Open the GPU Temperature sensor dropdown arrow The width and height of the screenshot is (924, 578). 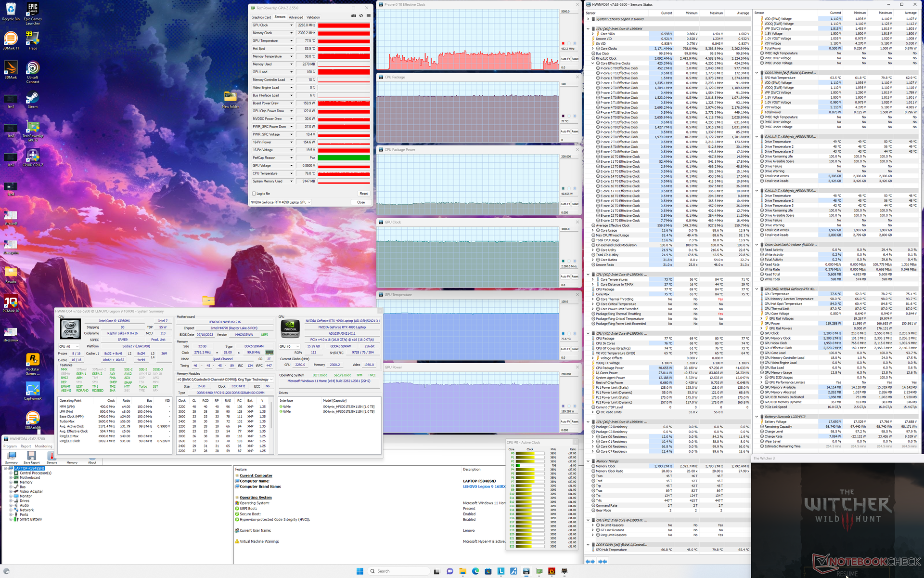point(291,41)
